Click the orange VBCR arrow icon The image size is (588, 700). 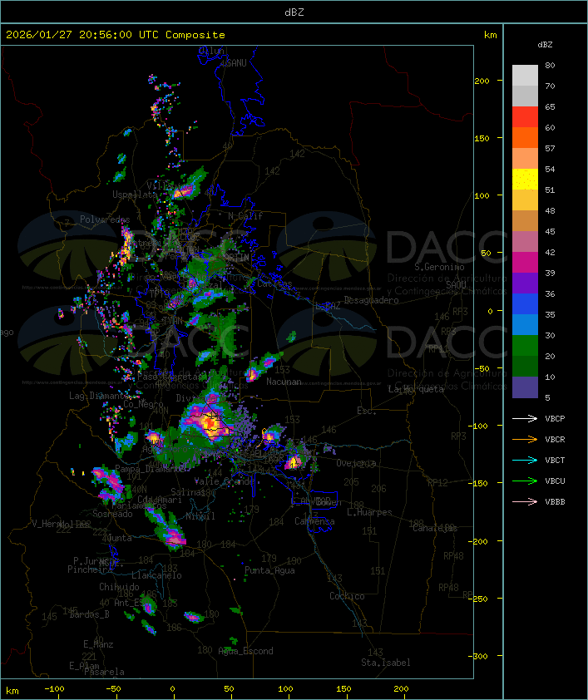[525, 439]
